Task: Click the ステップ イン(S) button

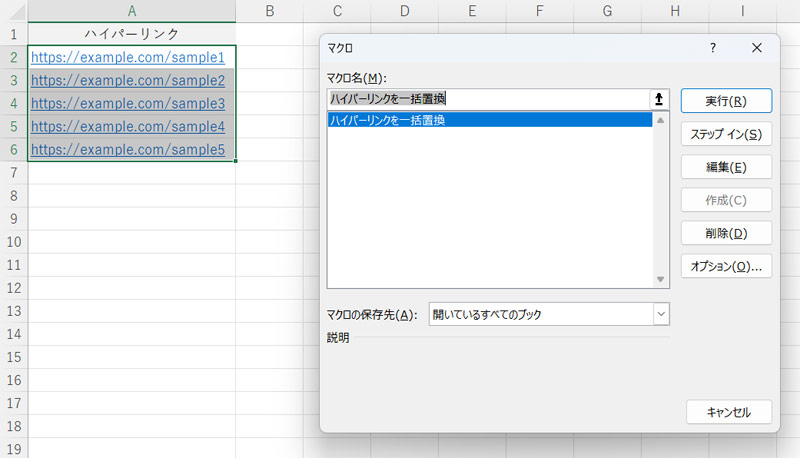Action: [725, 134]
